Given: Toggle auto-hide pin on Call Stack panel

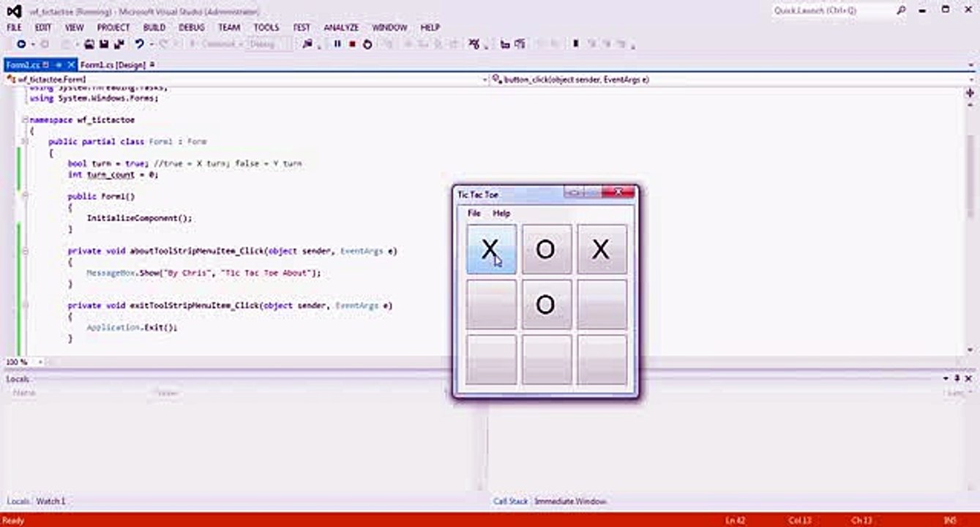Looking at the screenshot, I should (x=957, y=378).
